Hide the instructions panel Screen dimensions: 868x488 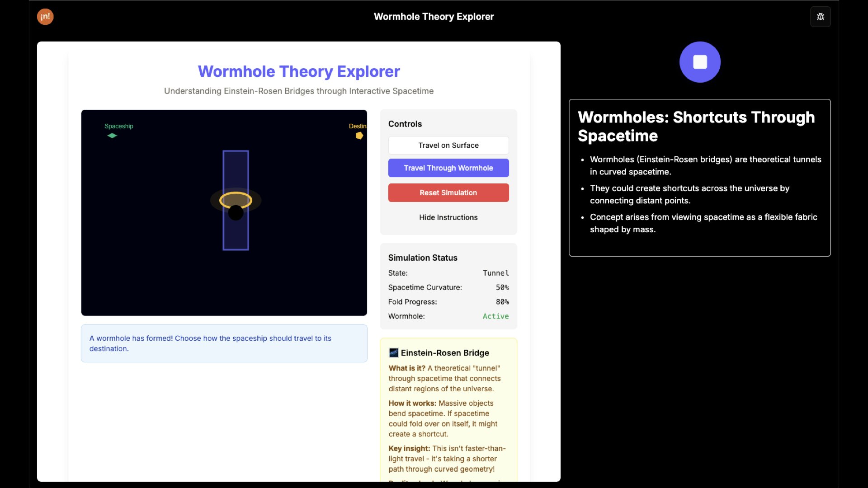coord(448,217)
